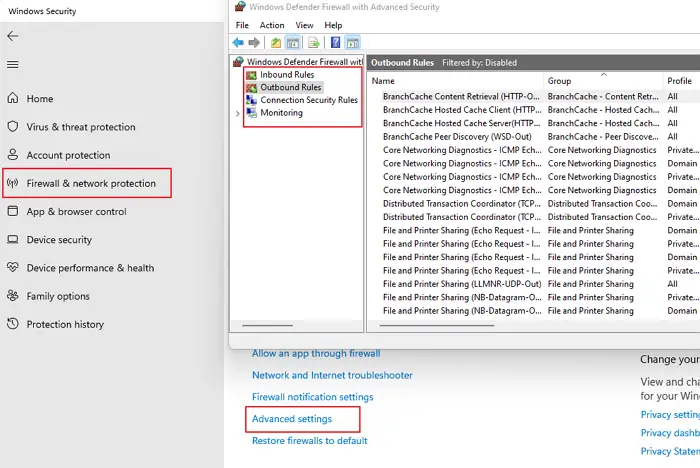Sort rules by the Profile column header
Image resolution: width=700 pixels, height=468 pixels.
pos(681,81)
